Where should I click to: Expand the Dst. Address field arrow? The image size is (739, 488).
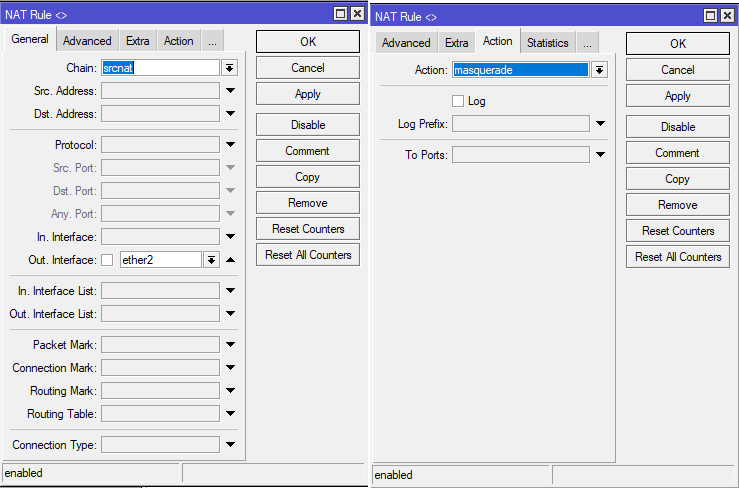230,114
